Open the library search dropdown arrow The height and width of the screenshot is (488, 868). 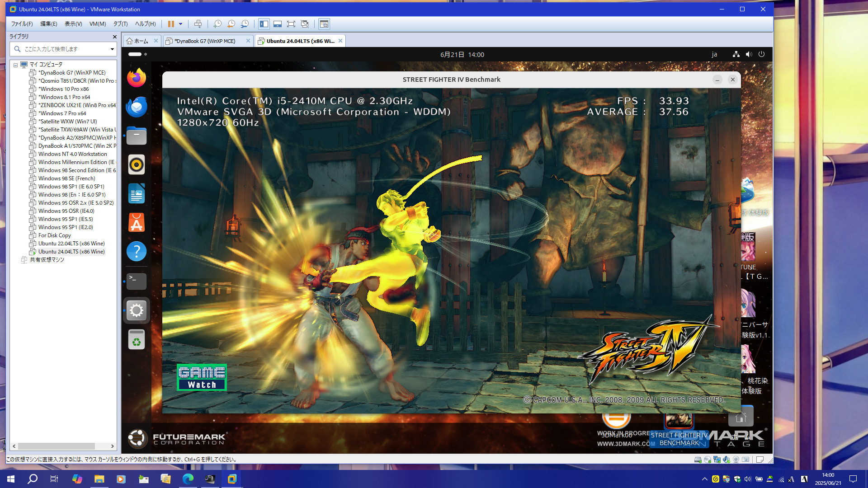pos(112,49)
